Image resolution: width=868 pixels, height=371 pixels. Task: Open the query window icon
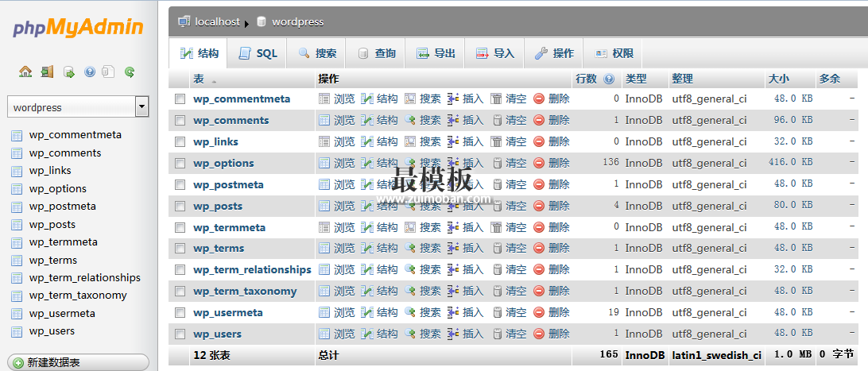click(68, 71)
